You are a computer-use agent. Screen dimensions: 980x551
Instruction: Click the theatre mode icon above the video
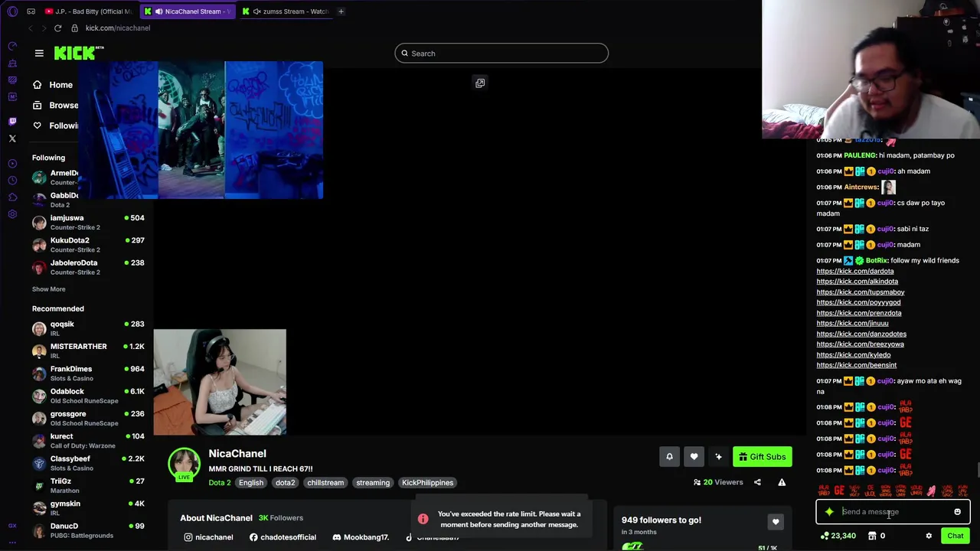pyautogui.click(x=480, y=83)
